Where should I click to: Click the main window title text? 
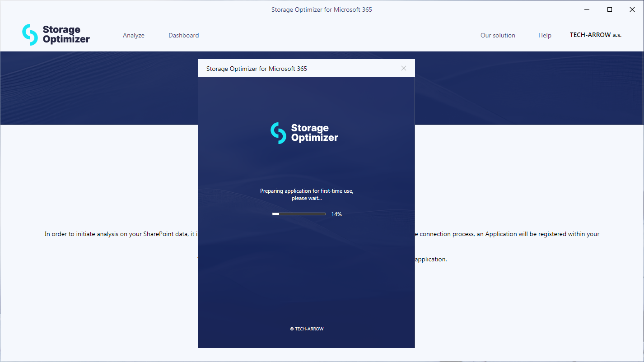tap(322, 9)
